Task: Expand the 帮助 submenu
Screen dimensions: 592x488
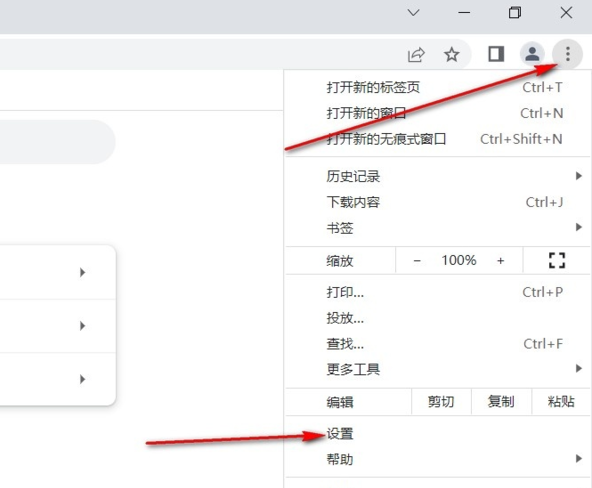Action: click(x=438, y=459)
